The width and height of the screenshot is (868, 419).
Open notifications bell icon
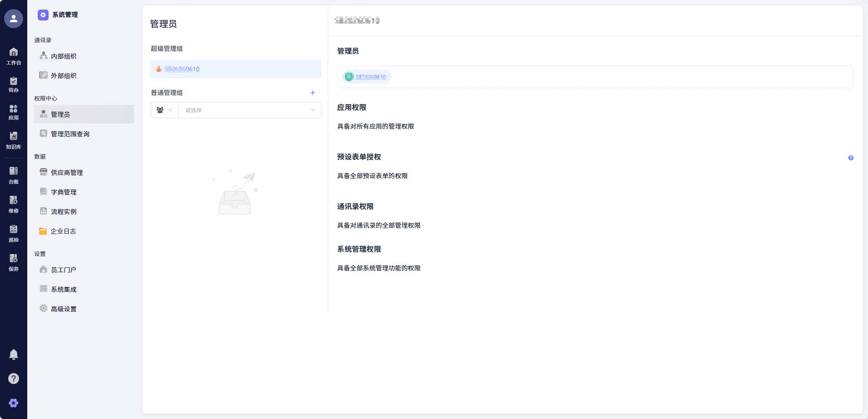pos(14,354)
